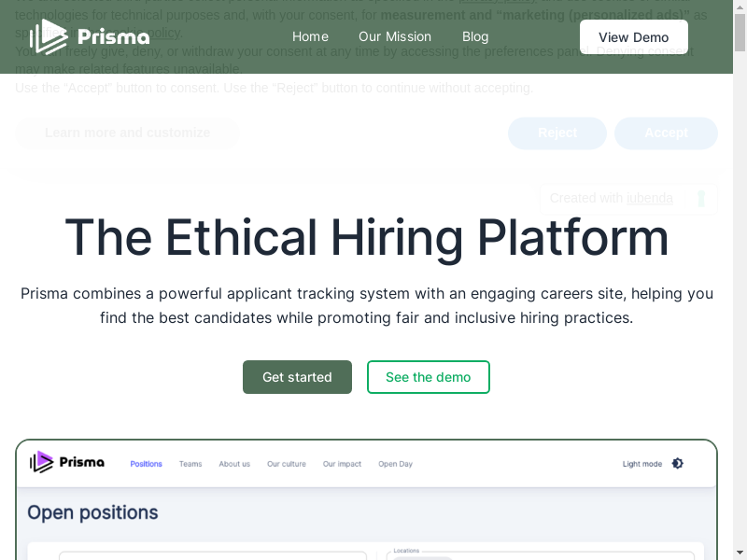
Task: Select the Positions tab in the preview
Action: click(x=146, y=464)
